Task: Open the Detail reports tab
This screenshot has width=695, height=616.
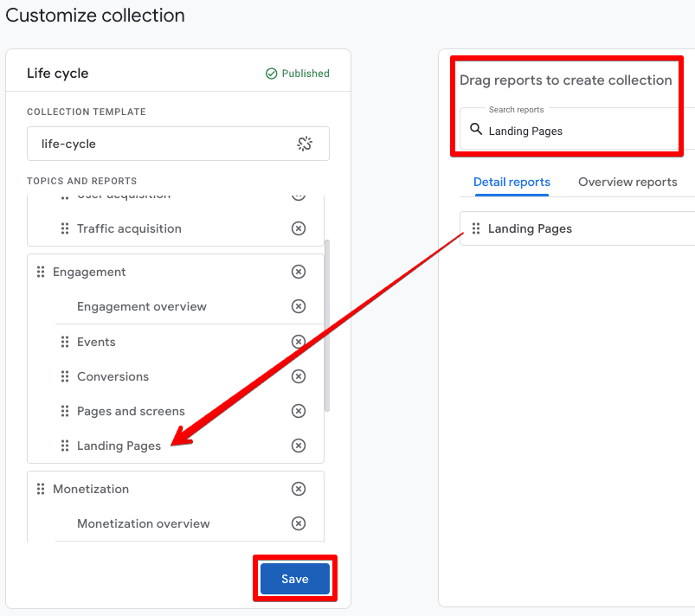Action: point(512,182)
